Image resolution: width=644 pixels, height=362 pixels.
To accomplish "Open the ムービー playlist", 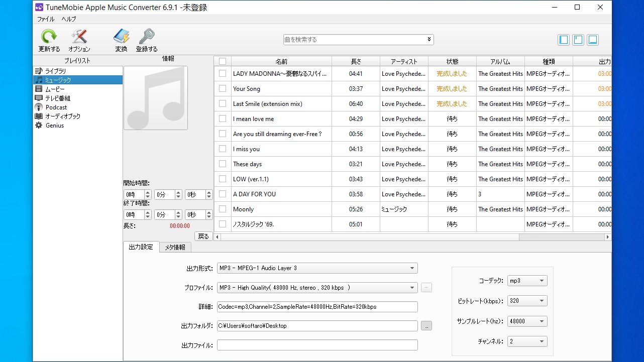I will 78,89.
